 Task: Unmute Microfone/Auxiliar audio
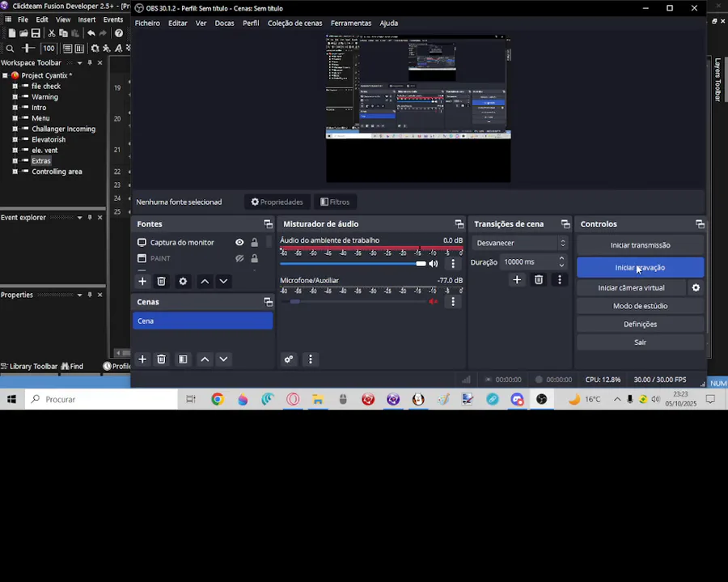[x=434, y=301]
